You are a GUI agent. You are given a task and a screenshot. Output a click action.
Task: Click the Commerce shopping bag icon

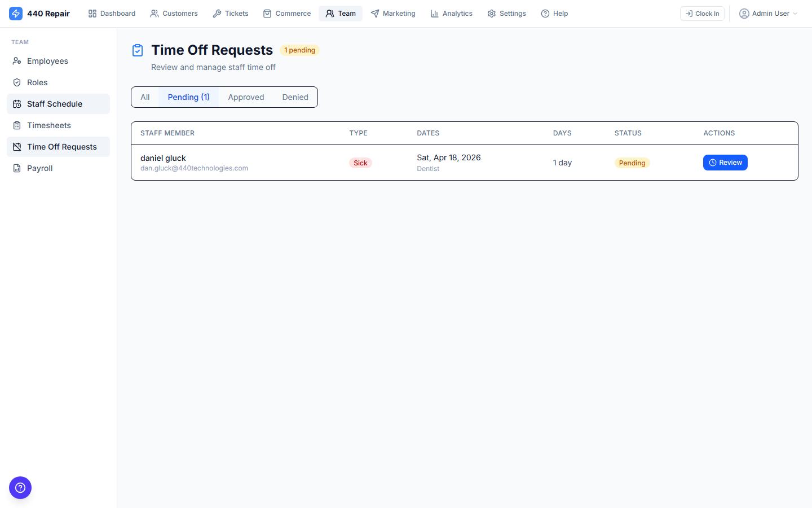[x=266, y=13]
